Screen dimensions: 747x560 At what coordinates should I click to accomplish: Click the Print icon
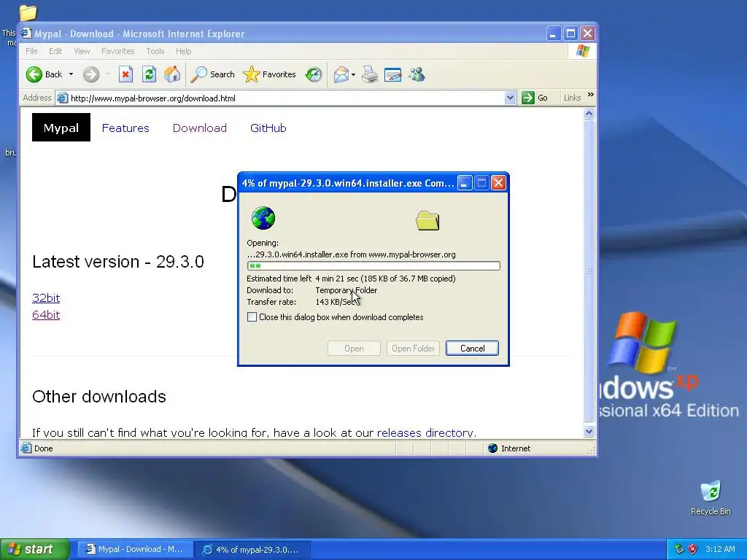(x=370, y=74)
